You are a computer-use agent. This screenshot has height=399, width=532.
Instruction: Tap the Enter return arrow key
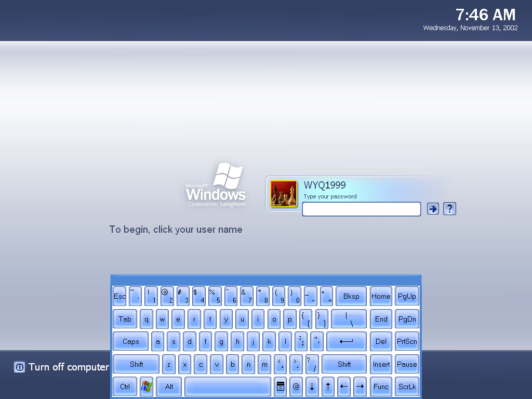347,341
